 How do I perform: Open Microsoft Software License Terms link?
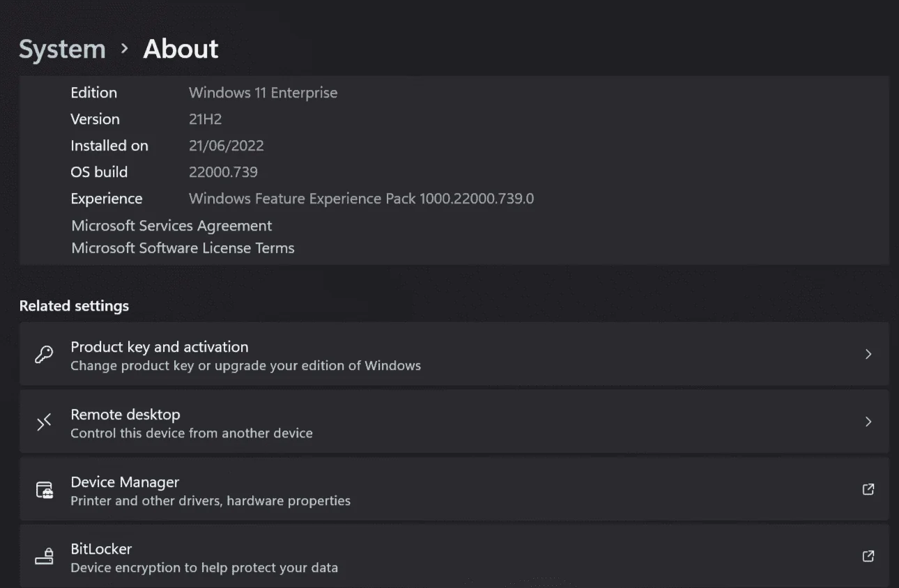pos(183,248)
